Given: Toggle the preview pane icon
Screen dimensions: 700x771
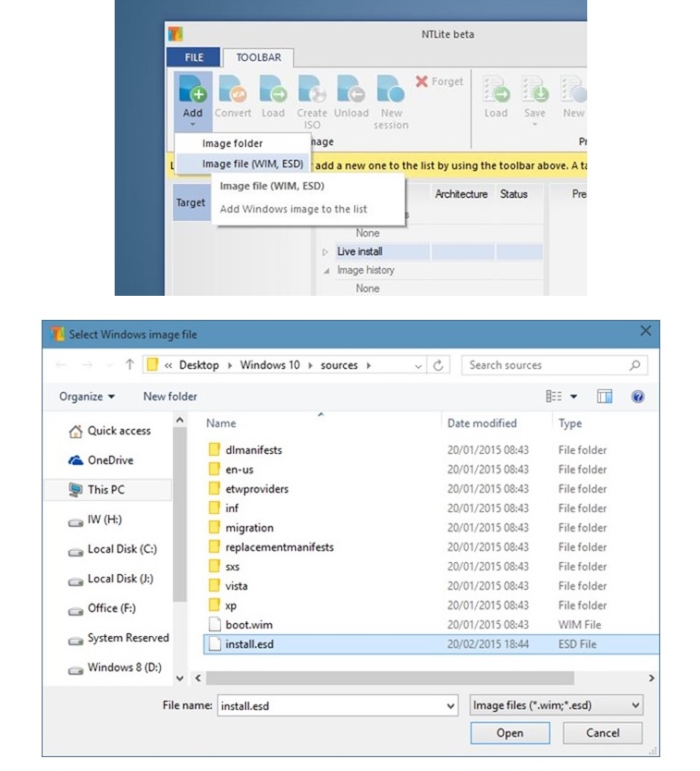Looking at the screenshot, I should 605,397.
